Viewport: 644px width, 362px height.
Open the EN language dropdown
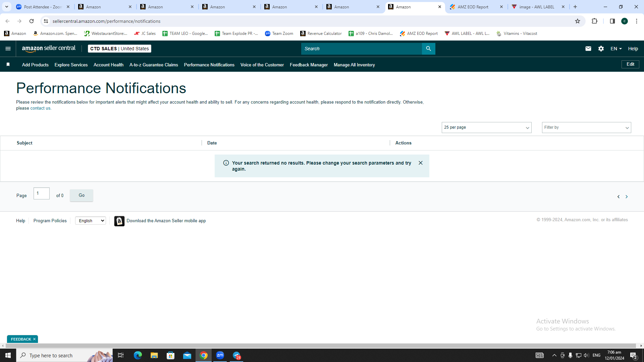click(616, 49)
